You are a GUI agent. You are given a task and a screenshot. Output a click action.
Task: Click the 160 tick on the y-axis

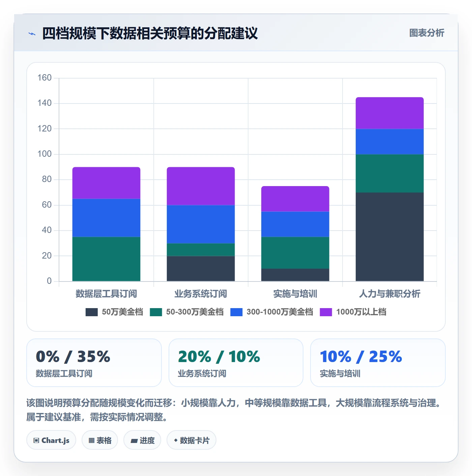point(45,78)
